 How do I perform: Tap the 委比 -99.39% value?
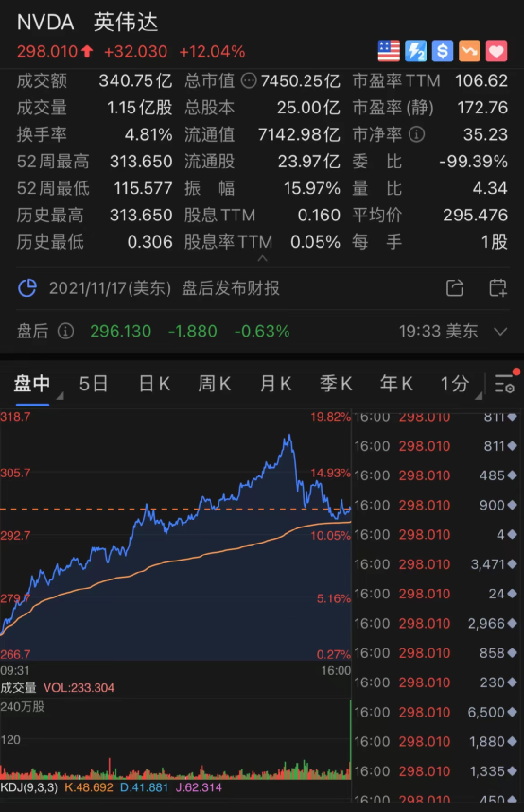click(473, 162)
